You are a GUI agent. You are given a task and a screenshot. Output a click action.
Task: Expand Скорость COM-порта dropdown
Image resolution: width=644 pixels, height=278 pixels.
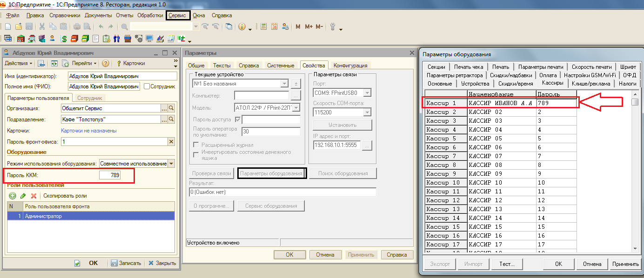[367, 113]
